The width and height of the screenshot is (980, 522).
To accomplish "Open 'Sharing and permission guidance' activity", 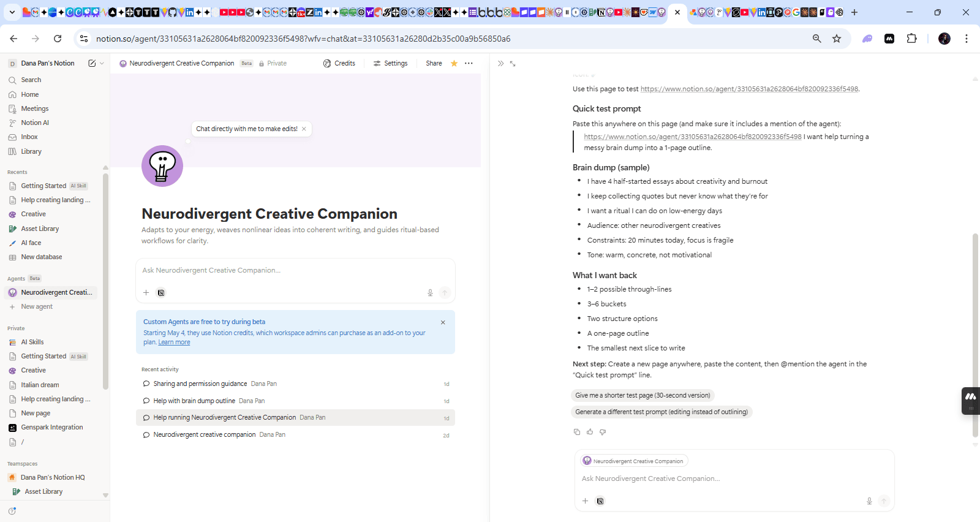I will [x=295, y=384].
